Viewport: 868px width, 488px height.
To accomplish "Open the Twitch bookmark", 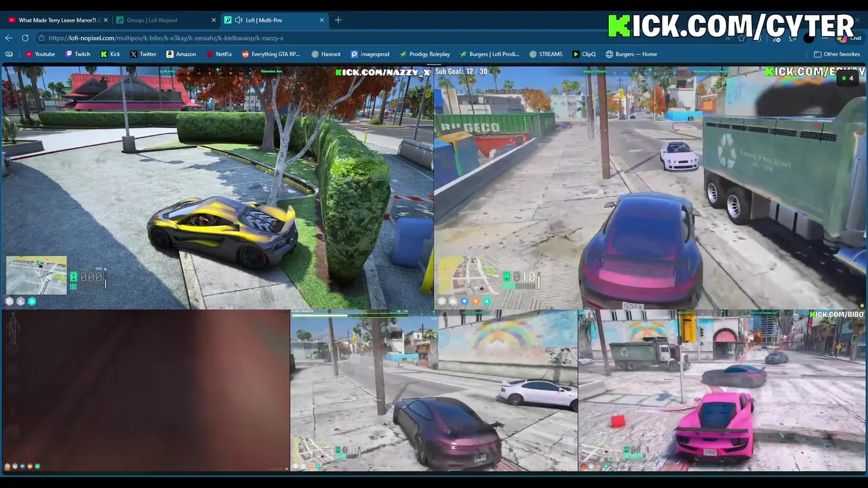I will [x=78, y=54].
